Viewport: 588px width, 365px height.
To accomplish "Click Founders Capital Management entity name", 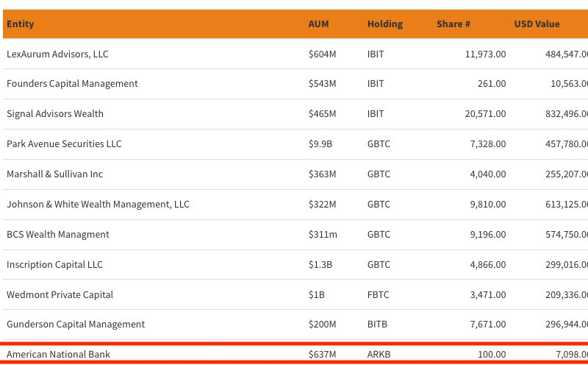I will click(72, 84).
